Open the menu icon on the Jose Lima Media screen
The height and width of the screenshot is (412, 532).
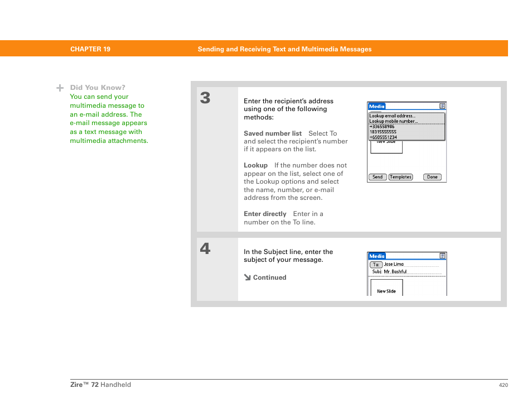click(x=442, y=256)
